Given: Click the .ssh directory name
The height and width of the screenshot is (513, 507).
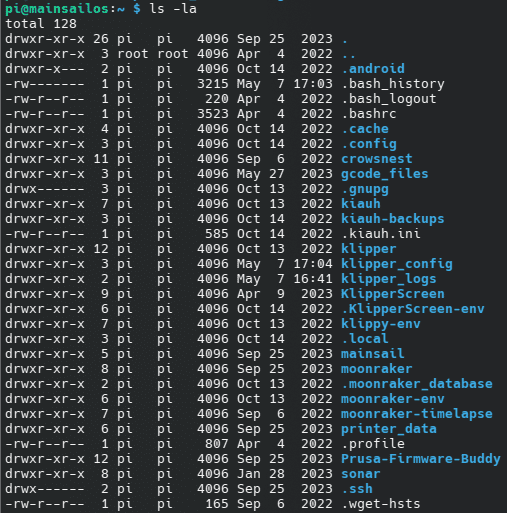Looking at the screenshot, I should click(357, 489).
